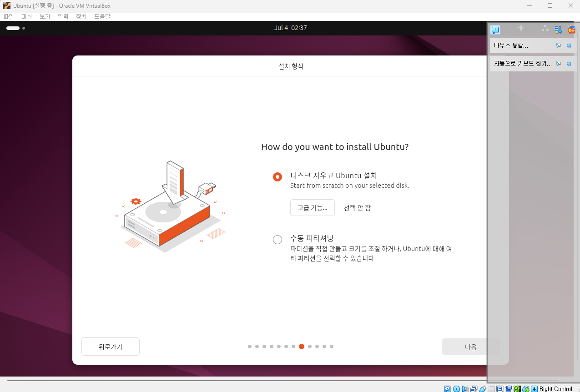Click the shared folders status icon
The height and width of the screenshot is (392, 580).
[491, 389]
